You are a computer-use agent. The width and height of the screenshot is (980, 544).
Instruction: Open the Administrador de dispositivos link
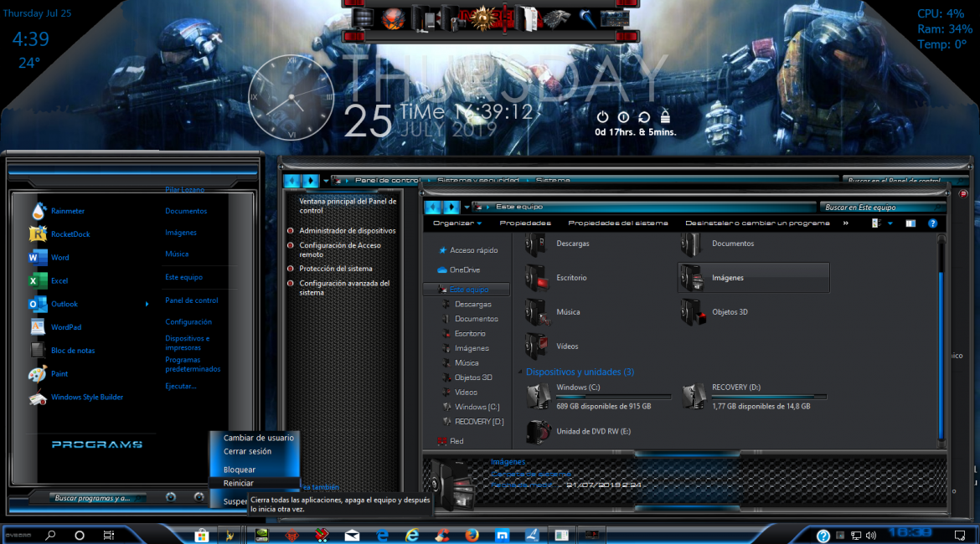[x=347, y=231]
